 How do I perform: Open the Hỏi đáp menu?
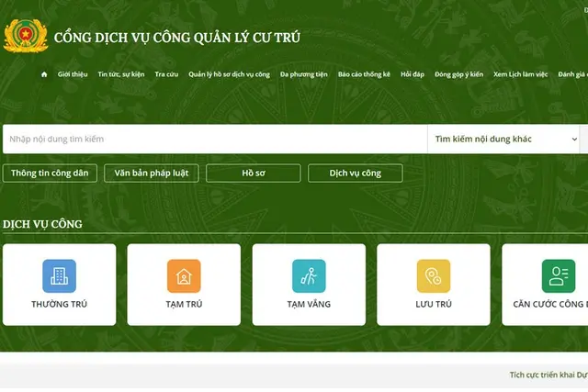click(413, 74)
